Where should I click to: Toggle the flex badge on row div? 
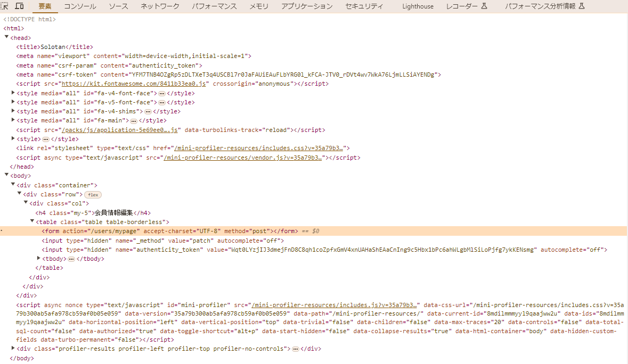pyautogui.click(x=93, y=195)
